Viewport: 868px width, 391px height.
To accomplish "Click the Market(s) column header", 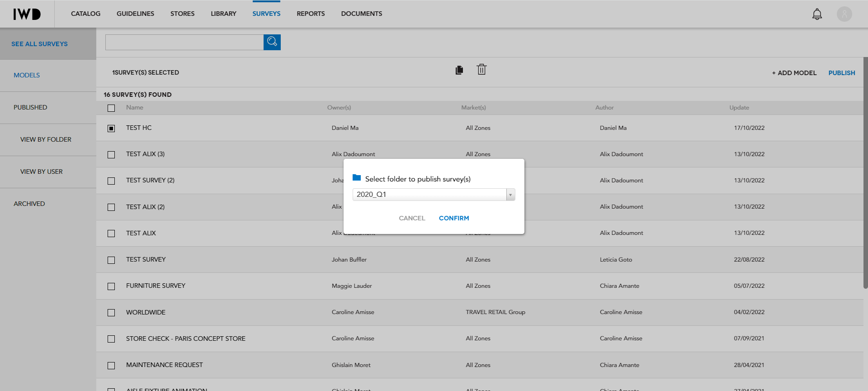I will (473, 107).
